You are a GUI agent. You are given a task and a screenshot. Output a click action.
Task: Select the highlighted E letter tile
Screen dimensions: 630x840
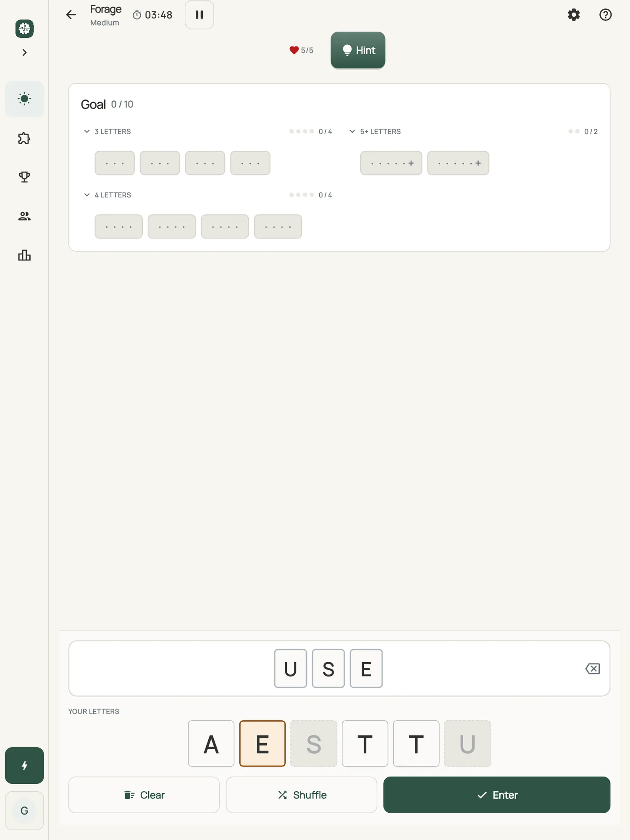tap(262, 744)
